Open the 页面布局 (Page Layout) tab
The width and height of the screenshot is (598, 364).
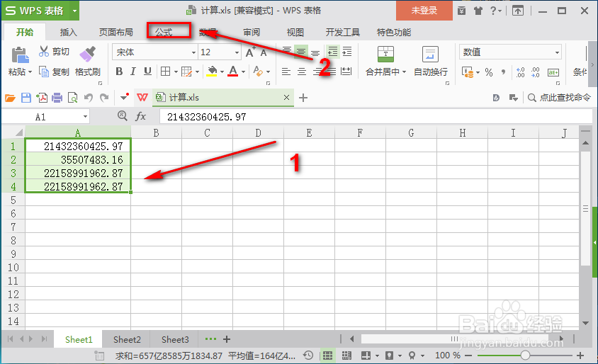[x=116, y=33]
